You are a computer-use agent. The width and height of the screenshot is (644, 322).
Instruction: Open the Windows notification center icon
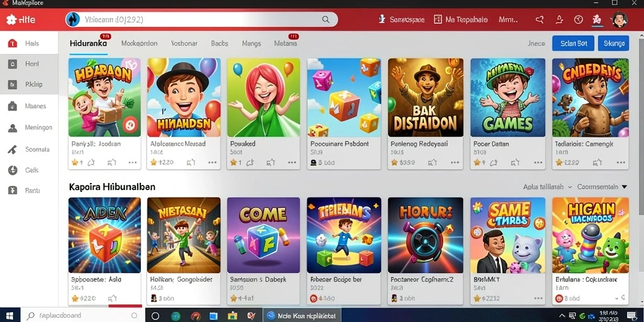(x=631, y=316)
